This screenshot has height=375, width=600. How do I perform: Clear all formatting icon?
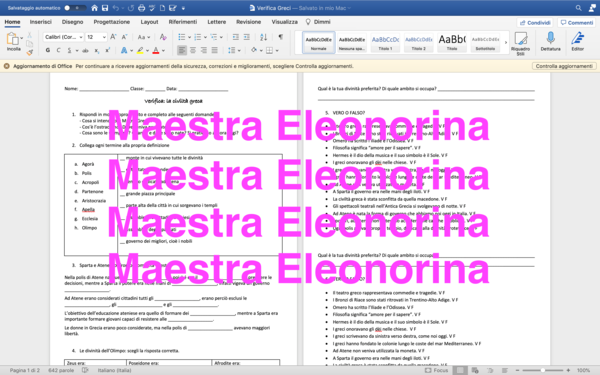click(163, 37)
